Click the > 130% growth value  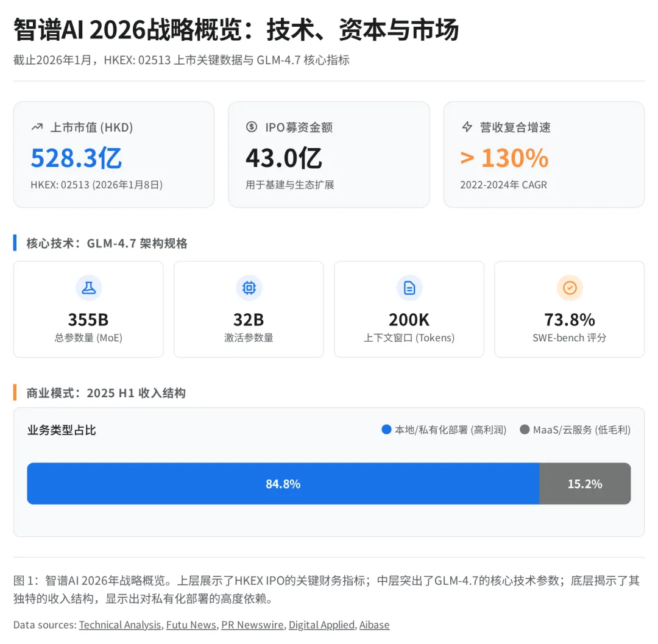504,158
